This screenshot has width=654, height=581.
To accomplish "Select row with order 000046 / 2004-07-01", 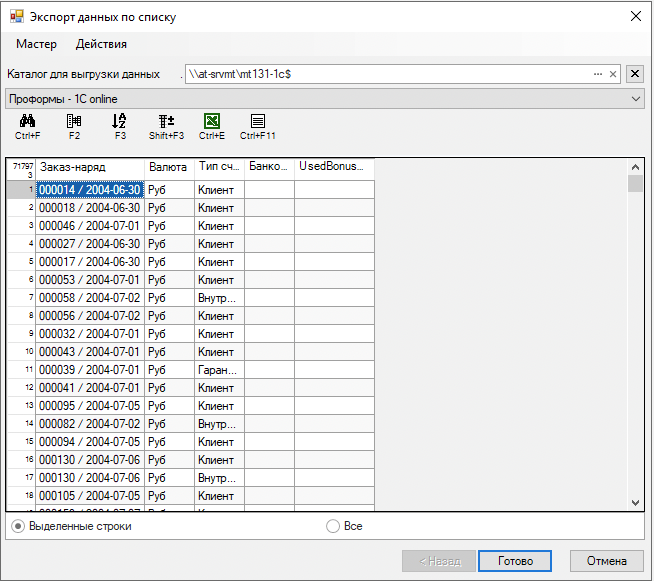I will [90, 226].
